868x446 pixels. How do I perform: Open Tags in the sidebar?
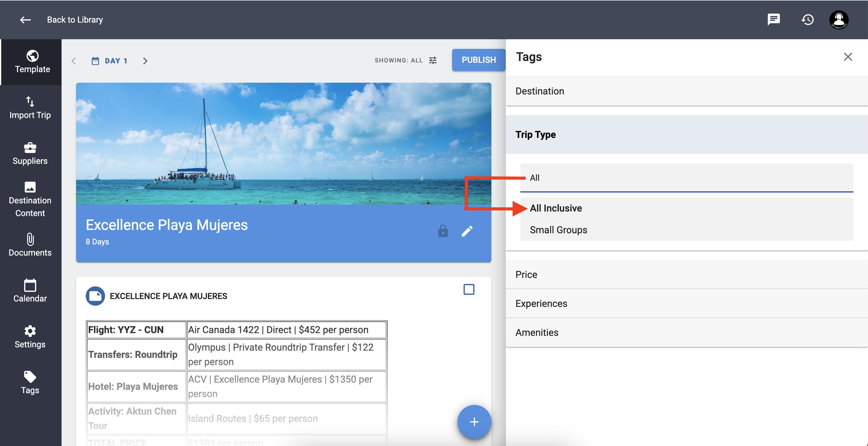[x=30, y=383]
